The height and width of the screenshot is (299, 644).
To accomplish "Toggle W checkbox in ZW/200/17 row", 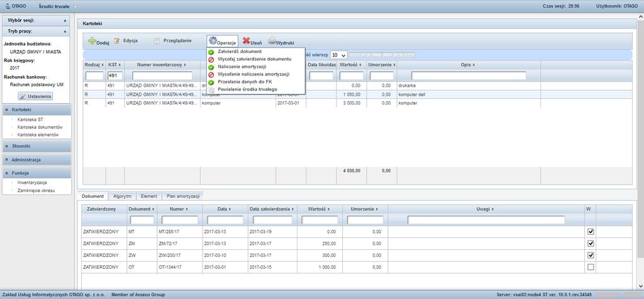I will (591, 255).
